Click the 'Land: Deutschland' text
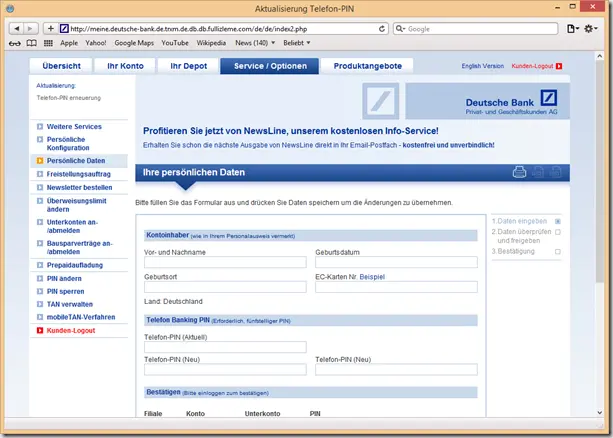The height and width of the screenshot is (438, 613). 173,302
